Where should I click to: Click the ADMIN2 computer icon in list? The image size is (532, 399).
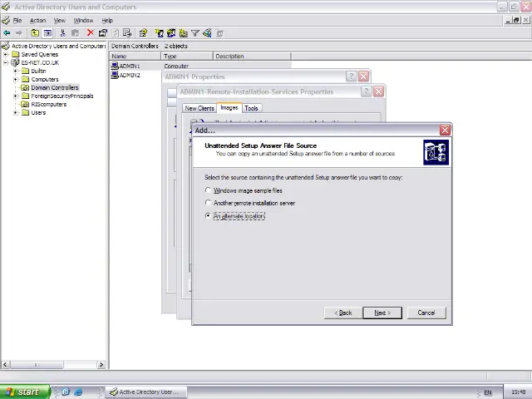115,75
